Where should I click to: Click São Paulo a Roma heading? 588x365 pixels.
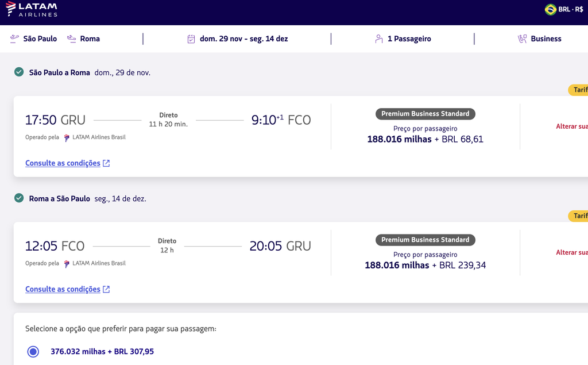(60, 72)
